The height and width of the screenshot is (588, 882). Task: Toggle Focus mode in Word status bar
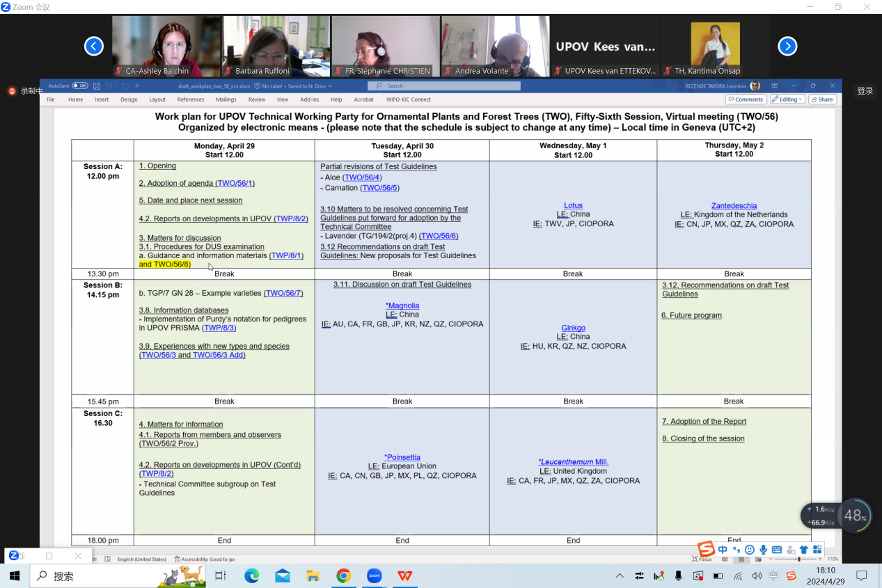click(704, 559)
